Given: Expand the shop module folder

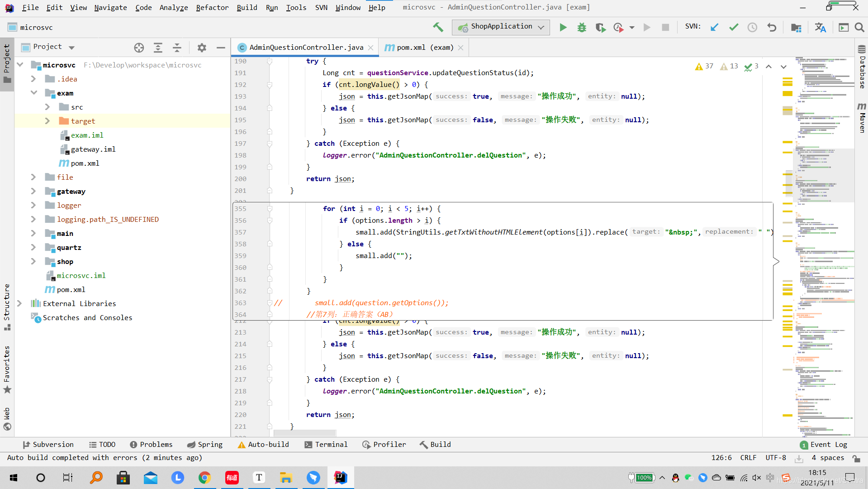Looking at the screenshot, I should click(x=33, y=261).
